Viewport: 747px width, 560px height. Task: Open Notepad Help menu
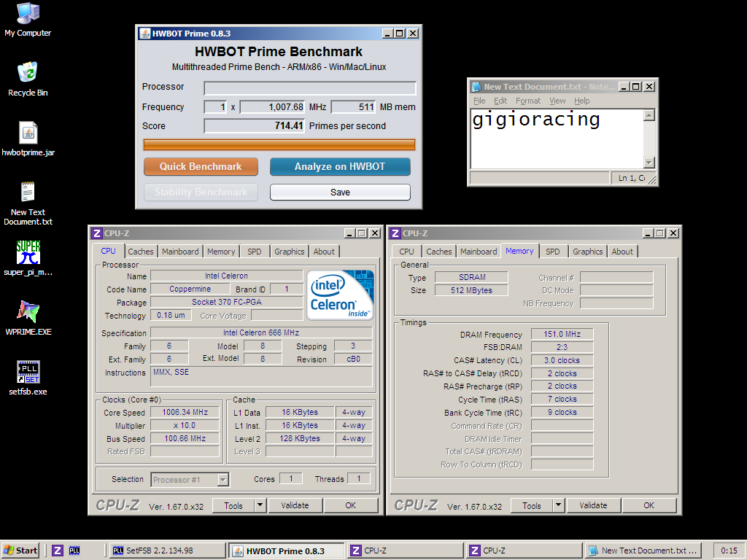coord(581,101)
